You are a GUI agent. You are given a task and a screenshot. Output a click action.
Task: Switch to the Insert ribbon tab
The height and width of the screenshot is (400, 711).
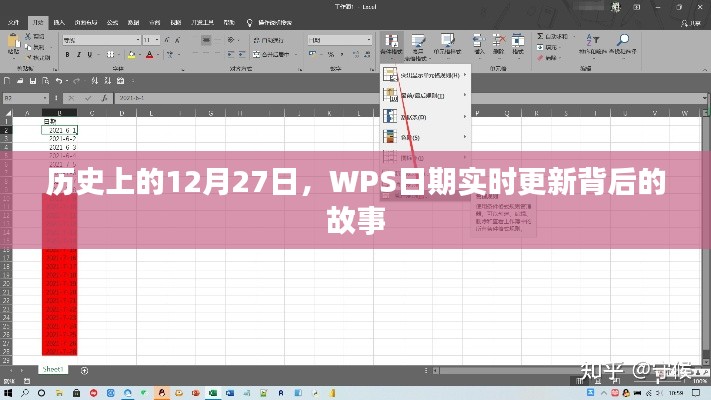pos(59,22)
